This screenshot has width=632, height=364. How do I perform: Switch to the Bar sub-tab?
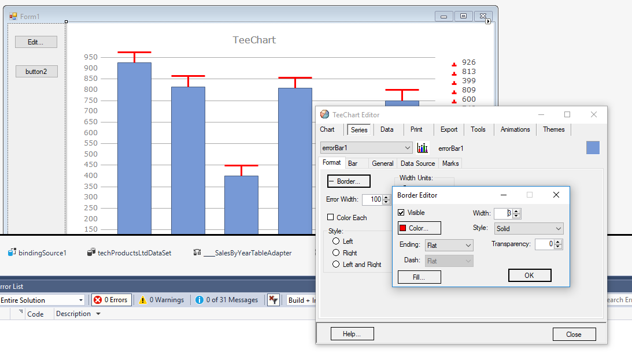353,164
